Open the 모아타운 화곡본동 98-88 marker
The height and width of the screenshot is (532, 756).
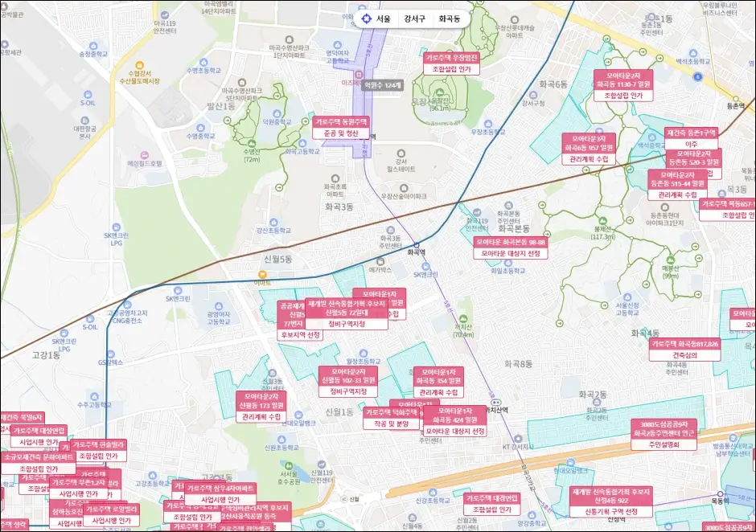(510, 248)
